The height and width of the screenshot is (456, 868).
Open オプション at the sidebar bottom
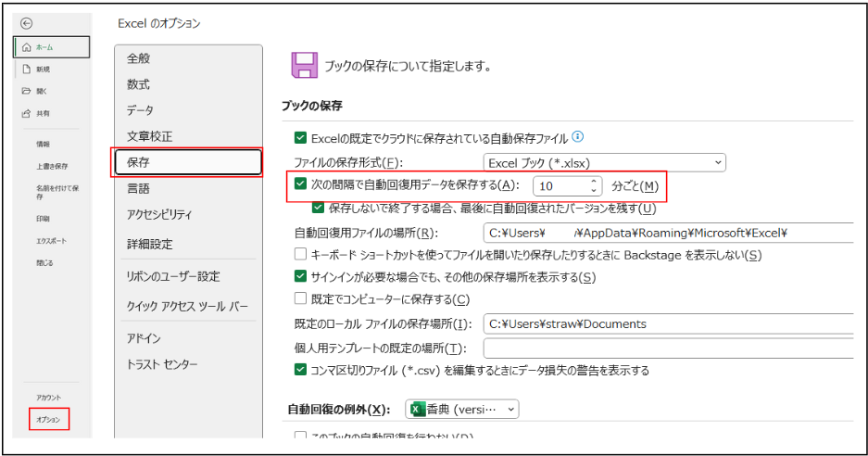pyautogui.click(x=49, y=420)
